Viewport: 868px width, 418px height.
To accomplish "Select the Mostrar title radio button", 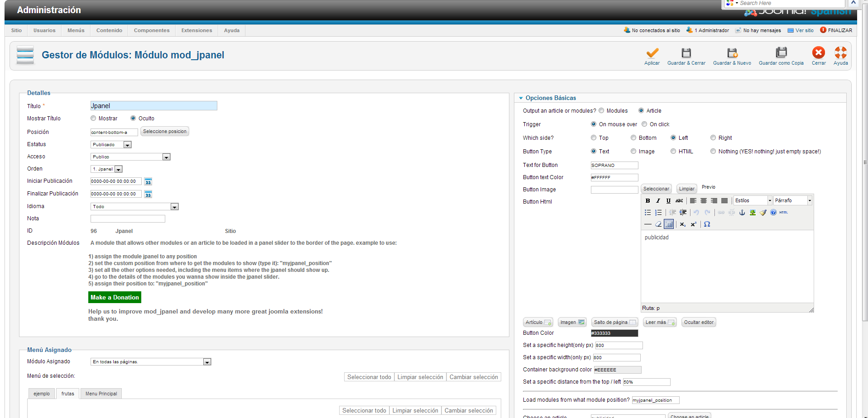I will pyautogui.click(x=93, y=119).
